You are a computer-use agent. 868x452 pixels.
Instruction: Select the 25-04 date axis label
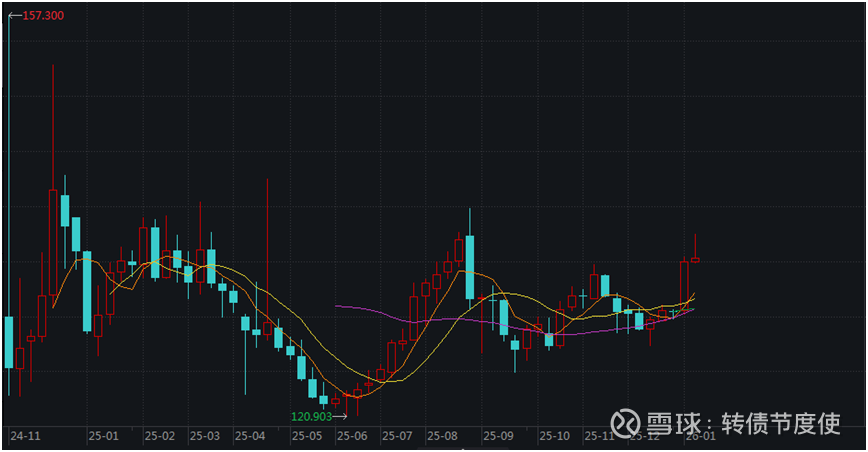pyautogui.click(x=250, y=436)
